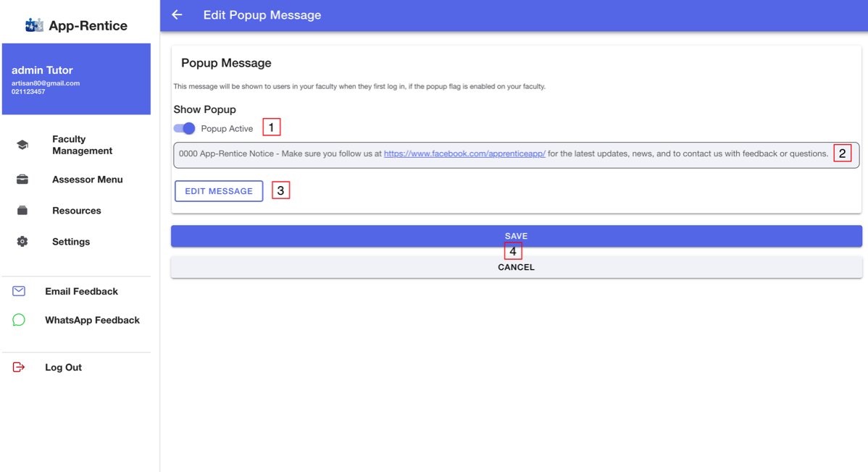Image resolution: width=868 pixels, height=472 pixels.
Task: Click the Show Popup label
Action: point(205,109)
